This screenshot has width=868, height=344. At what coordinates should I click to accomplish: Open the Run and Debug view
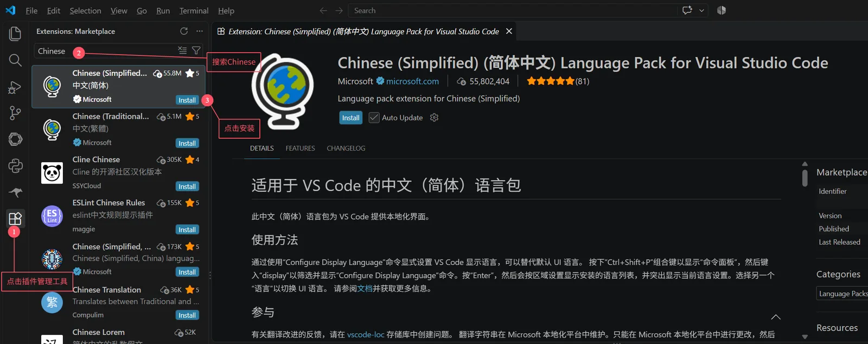pyautogui.click(x=15, y=87)
